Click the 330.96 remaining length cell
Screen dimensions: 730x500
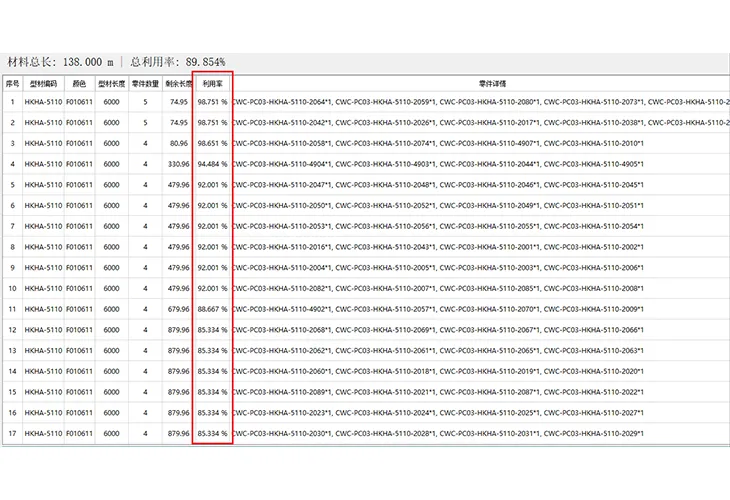(x=178, y=164)
